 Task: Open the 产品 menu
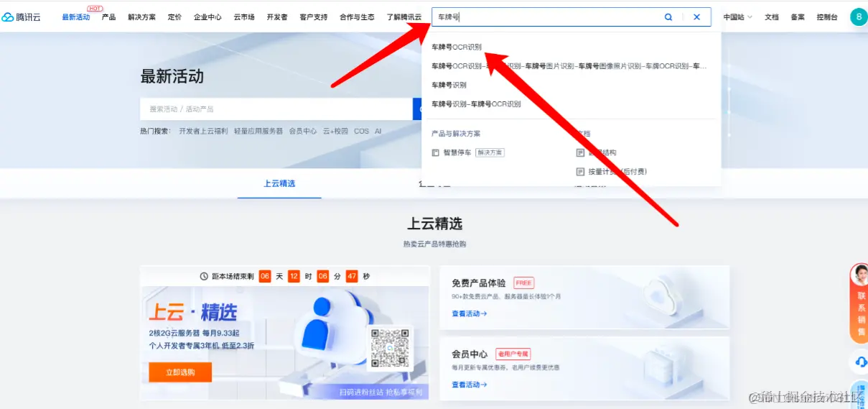(108, 17)
